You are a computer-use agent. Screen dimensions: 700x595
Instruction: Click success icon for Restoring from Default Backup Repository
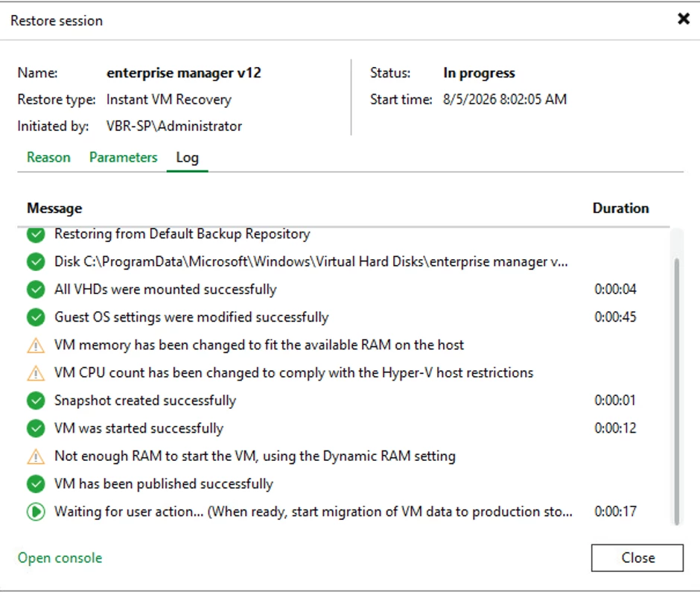pos(36,235)
